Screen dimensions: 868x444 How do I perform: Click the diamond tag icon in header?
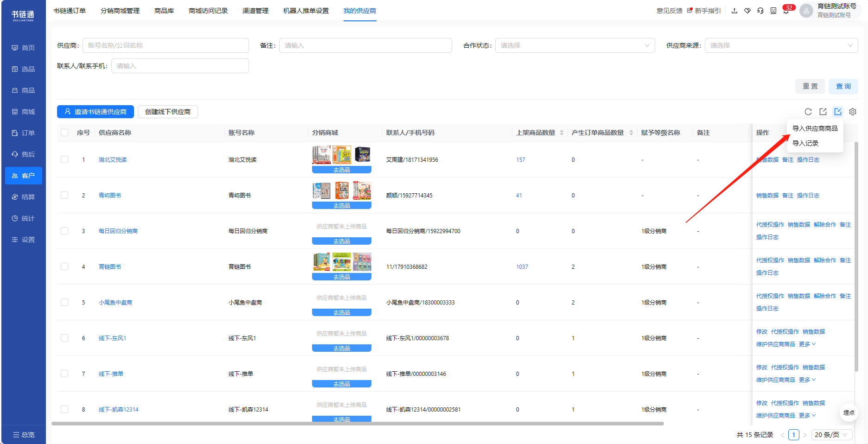(x=747, y=11)
